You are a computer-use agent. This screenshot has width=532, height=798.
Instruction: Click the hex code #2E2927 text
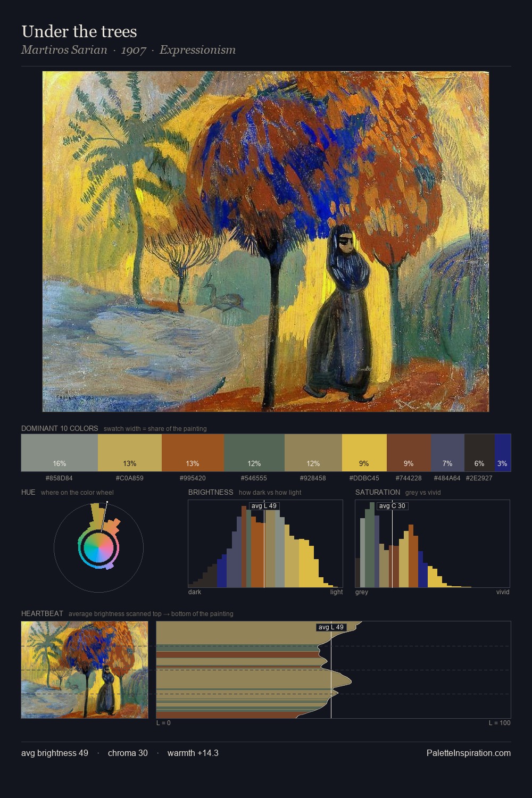(x=479, y=478)
